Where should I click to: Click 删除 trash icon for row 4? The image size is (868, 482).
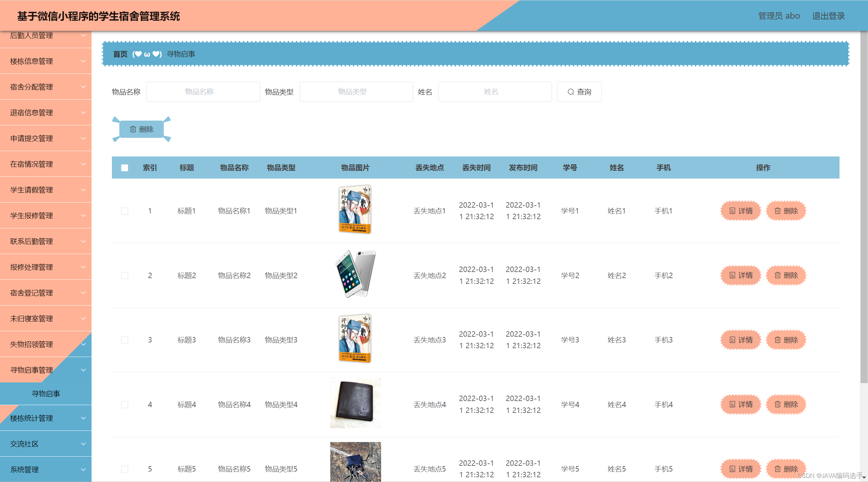(777, 404)
